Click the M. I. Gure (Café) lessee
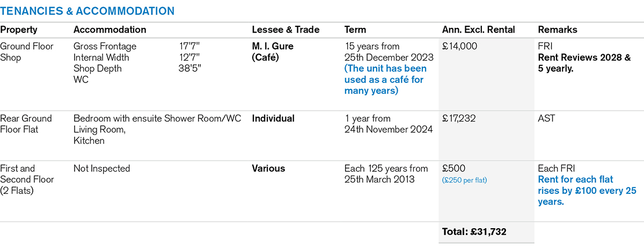Image resolution: width=644 pixels, height=248 pixels. click(273, 52)
